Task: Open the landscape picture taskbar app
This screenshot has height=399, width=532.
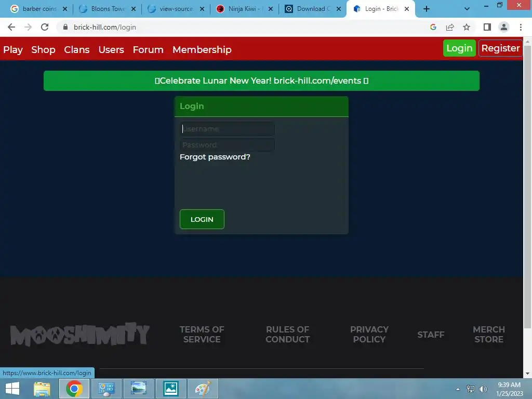Action: (x=138, y=389)
